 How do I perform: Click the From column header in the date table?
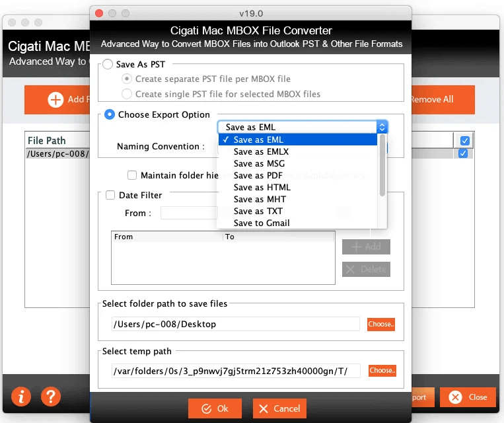pyautogui.click(x=167, y=237)
